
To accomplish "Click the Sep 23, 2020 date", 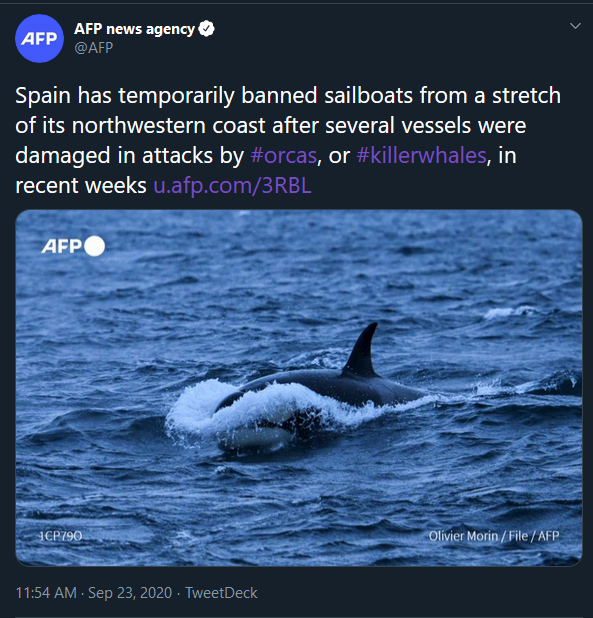I will pyautogui.click(x=130, y=593).
